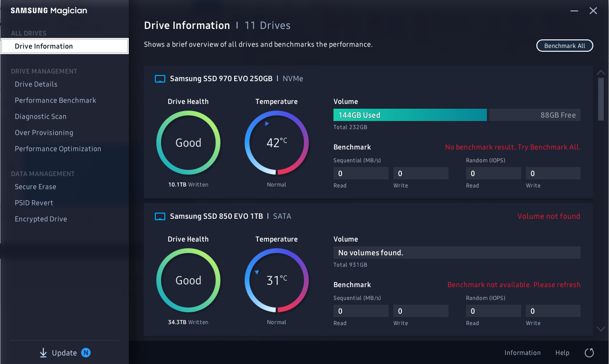609x364 pixels.
Task: Click the drive icon beside 970 EVO 250GB
Action: (160, 79)
